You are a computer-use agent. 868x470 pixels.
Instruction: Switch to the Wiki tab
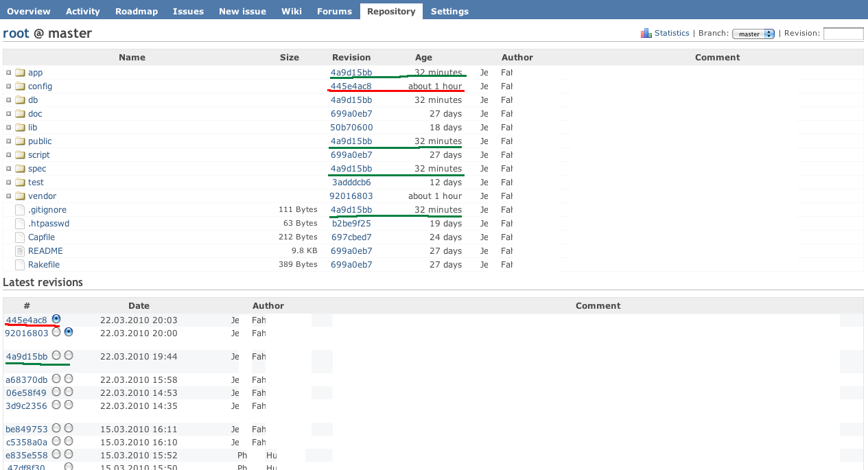[292, 11]
